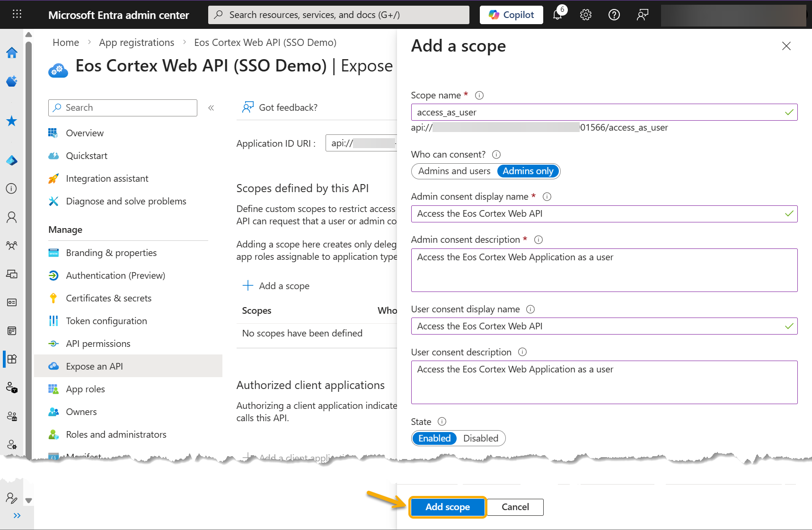Click Got feedback? link
Image resolution: width=812 pixels, height=530 pixels.
click(x=280, y=107)
